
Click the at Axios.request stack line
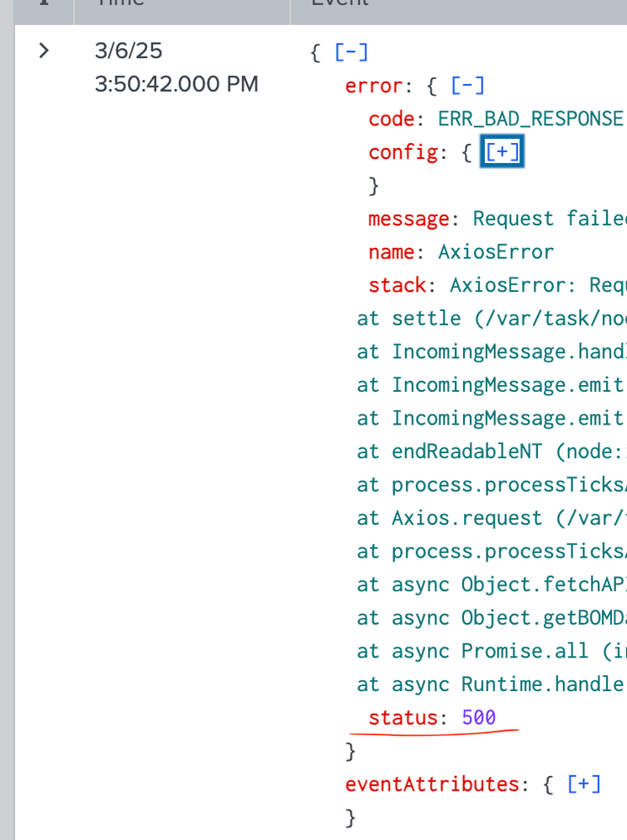click(492, 517)
